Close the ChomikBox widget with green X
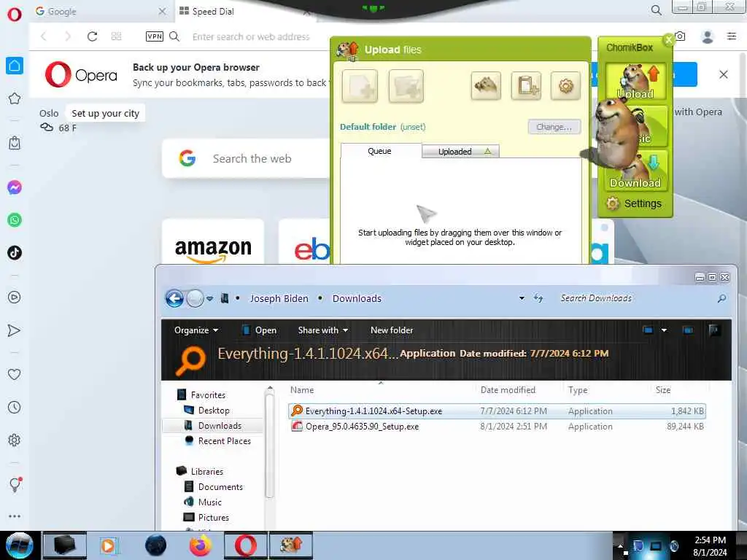The image size is (747, 560). pos(668,39)
